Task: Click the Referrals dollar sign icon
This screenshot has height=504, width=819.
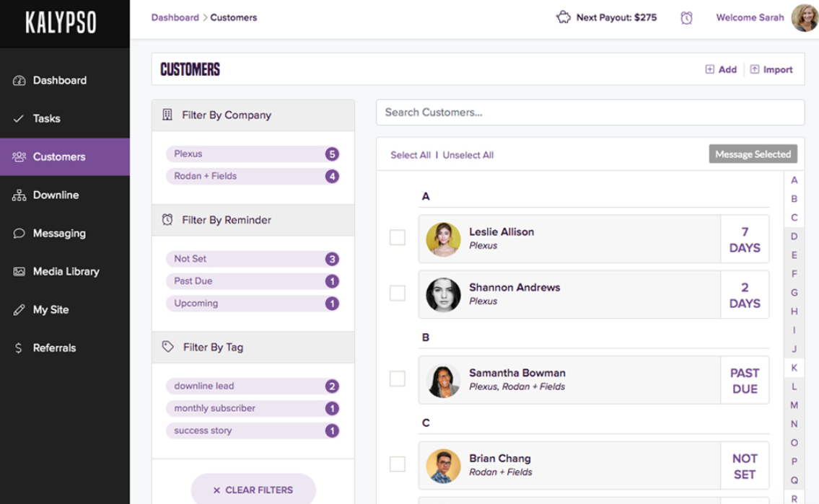Action: pyautogui.click(x=19, y=348)
